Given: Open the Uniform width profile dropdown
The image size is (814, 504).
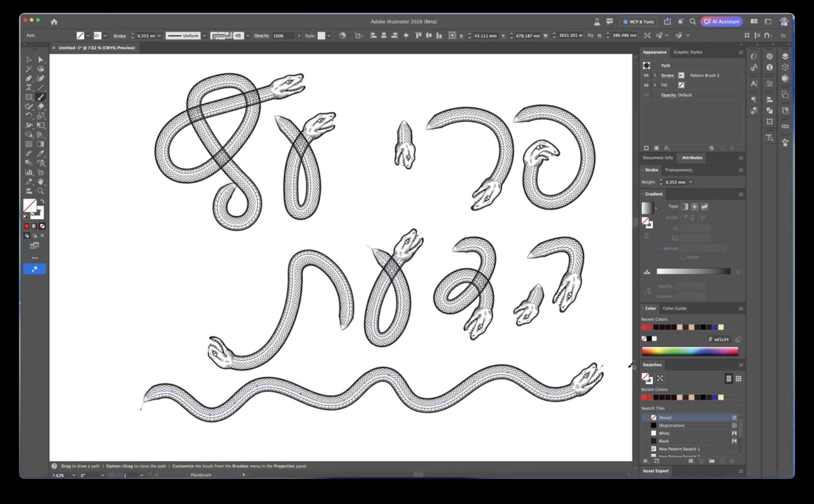Looking at the screenshot, I should click(x=204, y=36).
